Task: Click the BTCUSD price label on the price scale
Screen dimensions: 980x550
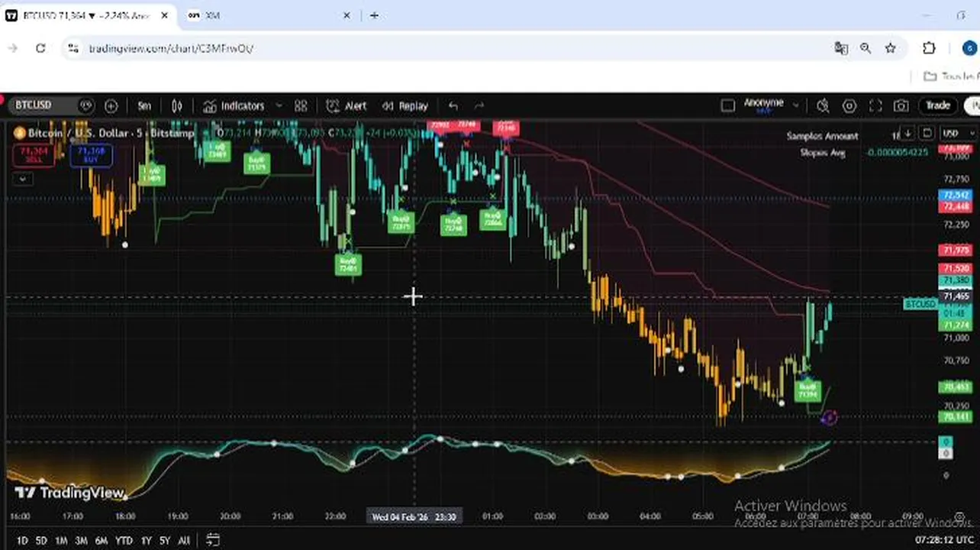Action: point(920,304)
